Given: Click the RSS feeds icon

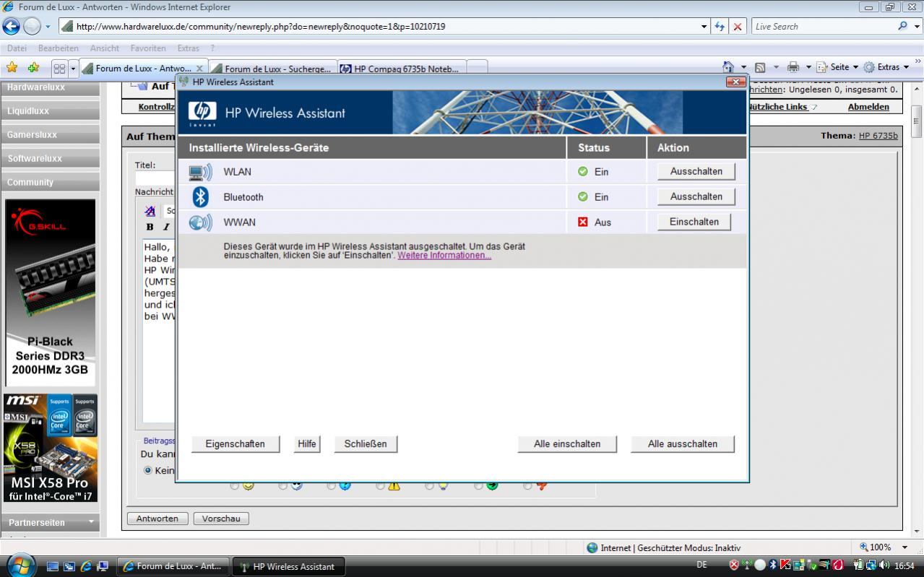Looking at the screenshot, I should point(760,67).
